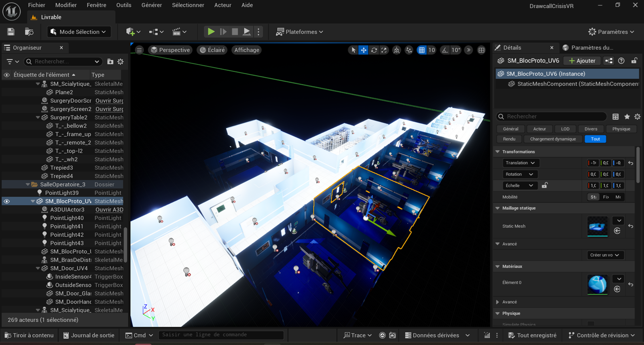The image size is (644, 345).
Task: Click the Ajouter component button
Action: point(582,61)
